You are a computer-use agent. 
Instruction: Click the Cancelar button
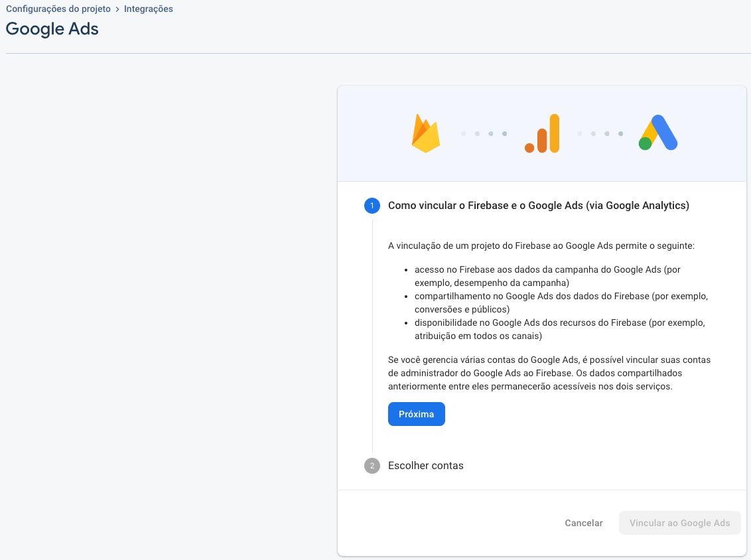pyautogui.click(x=584, y=523)
